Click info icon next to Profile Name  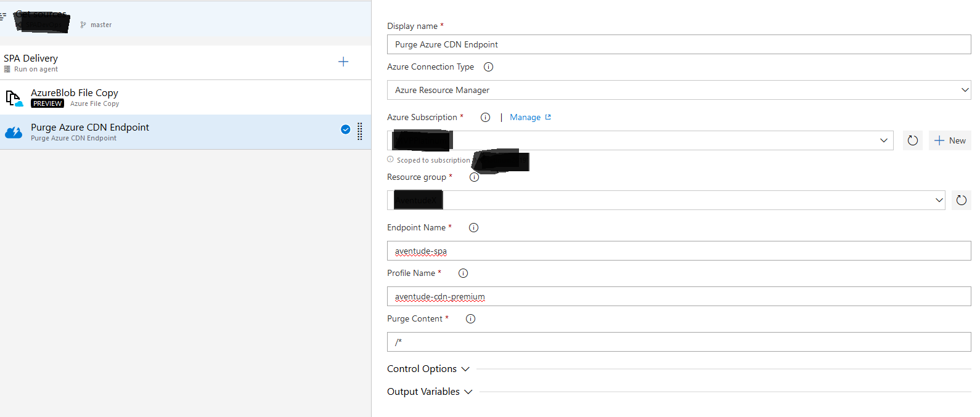[x=463, y=273]
